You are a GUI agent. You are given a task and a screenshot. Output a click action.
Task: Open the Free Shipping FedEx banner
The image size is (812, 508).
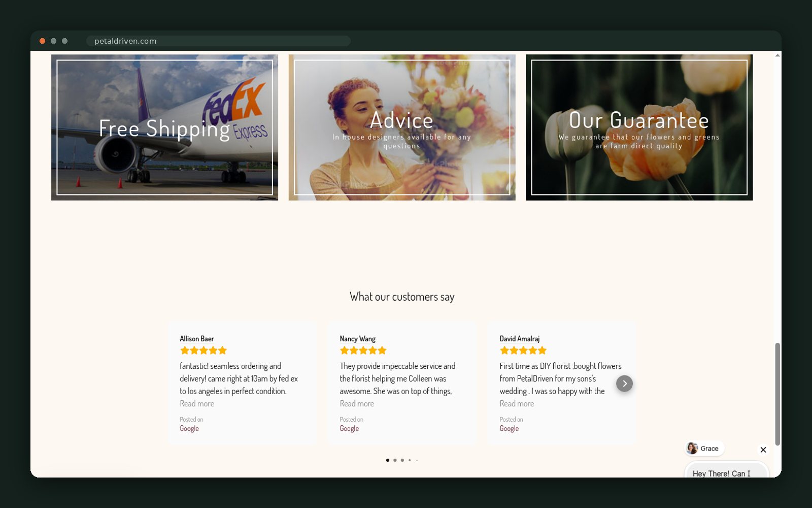pyautogui.click(x=164, y=128)
